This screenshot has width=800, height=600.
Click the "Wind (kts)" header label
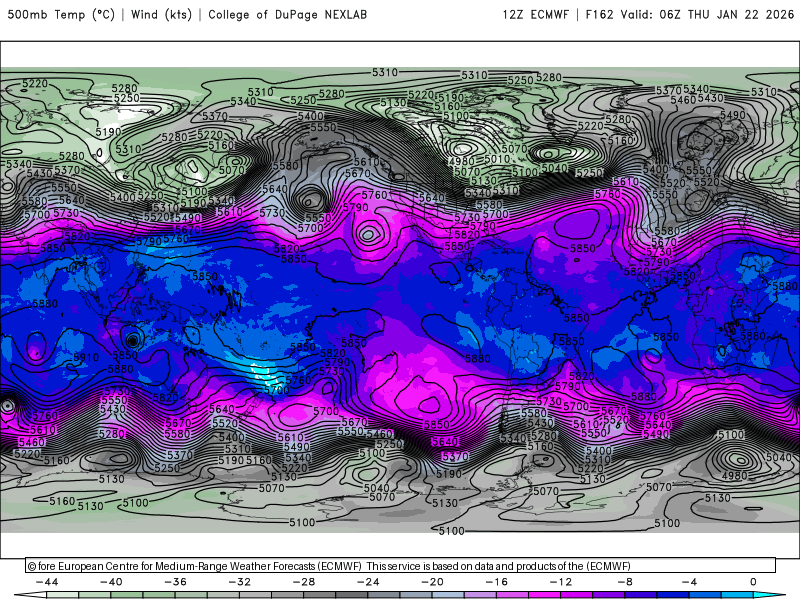click(x=161, y=15)
